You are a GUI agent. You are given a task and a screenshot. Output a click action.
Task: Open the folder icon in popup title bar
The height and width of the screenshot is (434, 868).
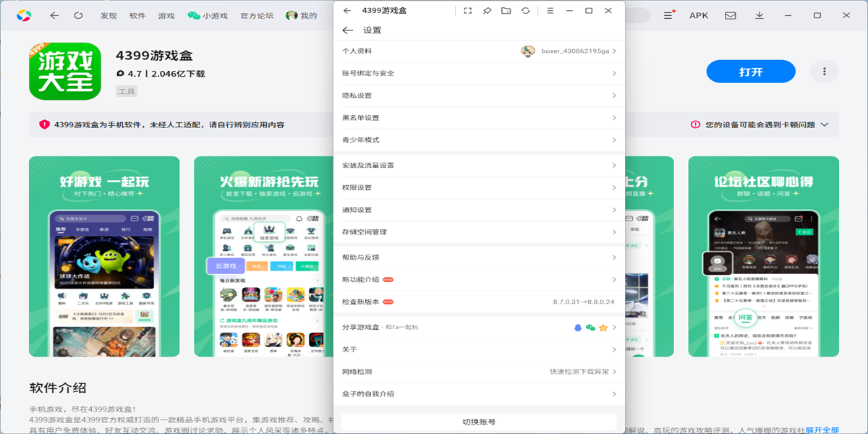[x=506, y=11]
